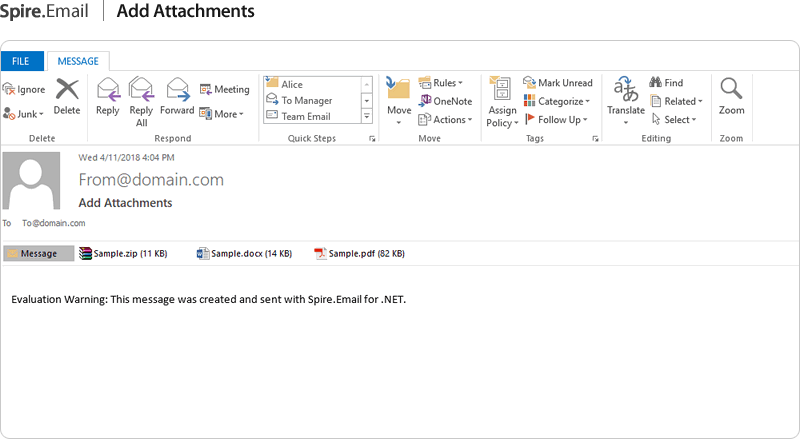800x440 pixels.
Task: Expand the Quick Steps gallery arrow
Action: click(367, 116)
